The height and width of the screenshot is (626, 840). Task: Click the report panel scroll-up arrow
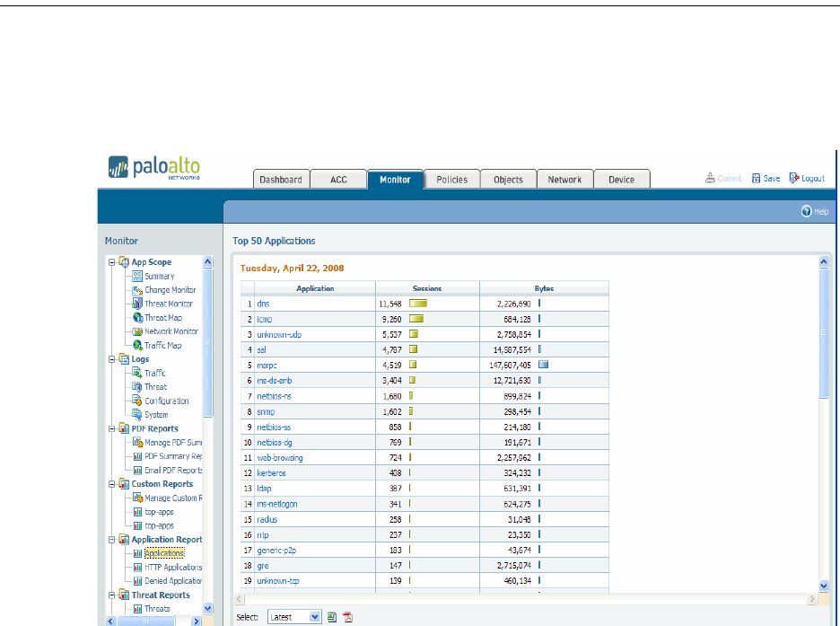click(824, 262)
